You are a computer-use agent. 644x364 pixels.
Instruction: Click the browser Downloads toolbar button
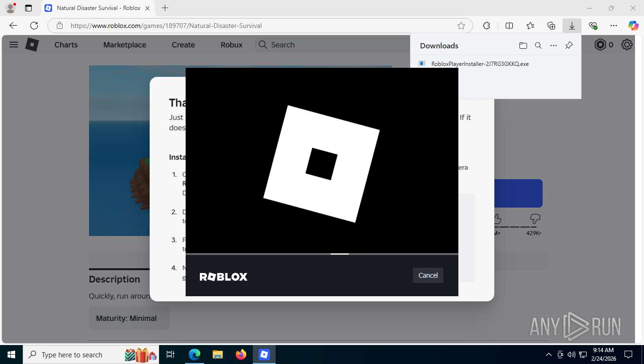click(572, 26)
